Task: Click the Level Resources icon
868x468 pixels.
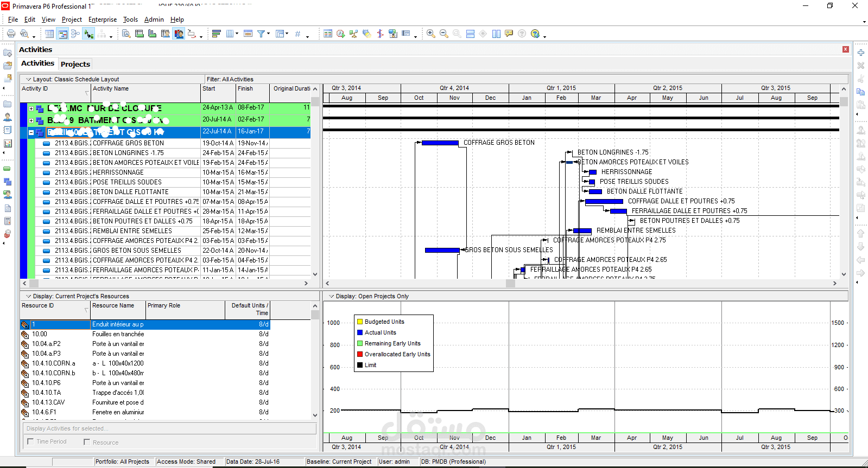Action: click(x=354, y=34)
